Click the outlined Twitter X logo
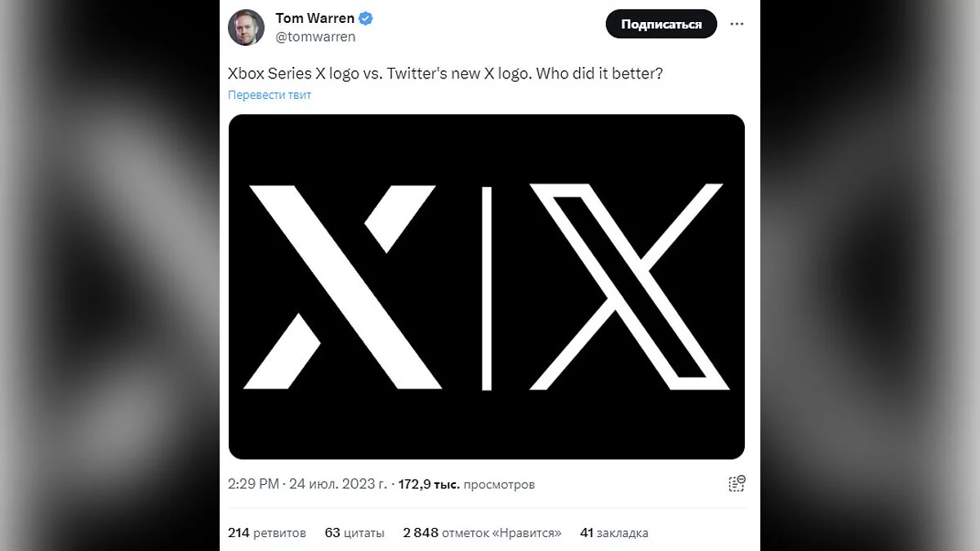 (x=629, y=286)
